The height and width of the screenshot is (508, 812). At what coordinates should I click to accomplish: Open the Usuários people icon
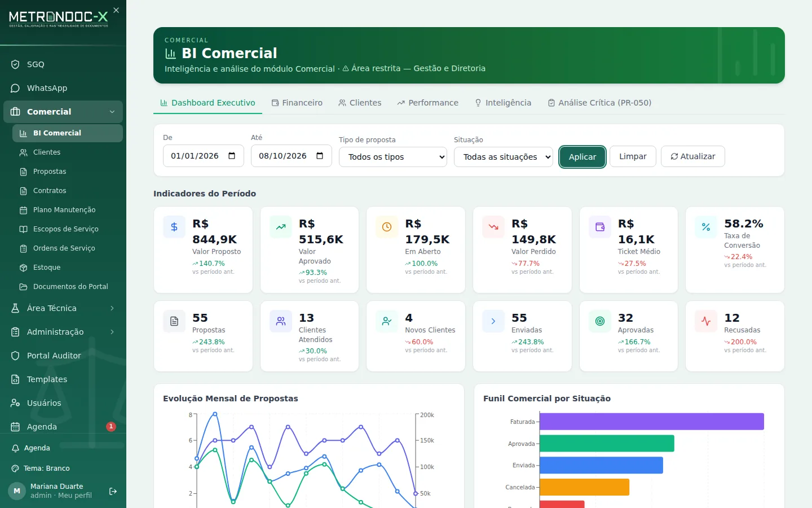click(x=15, y=403)
